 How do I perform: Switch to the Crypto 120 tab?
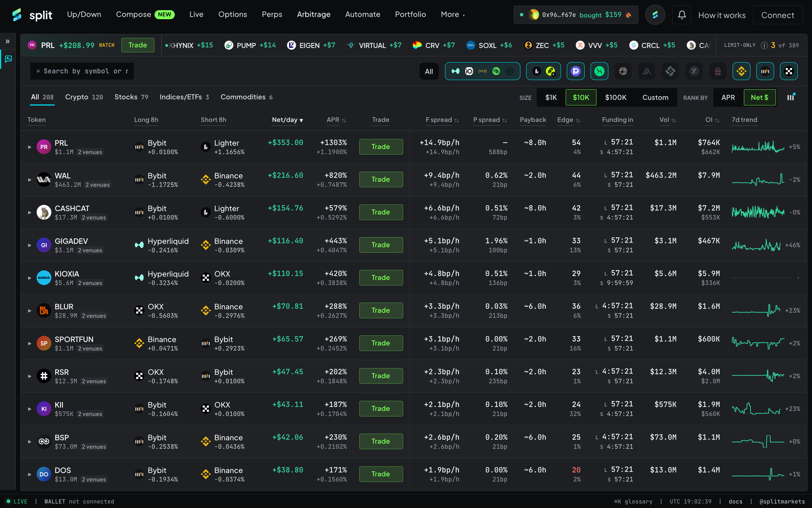84,97
